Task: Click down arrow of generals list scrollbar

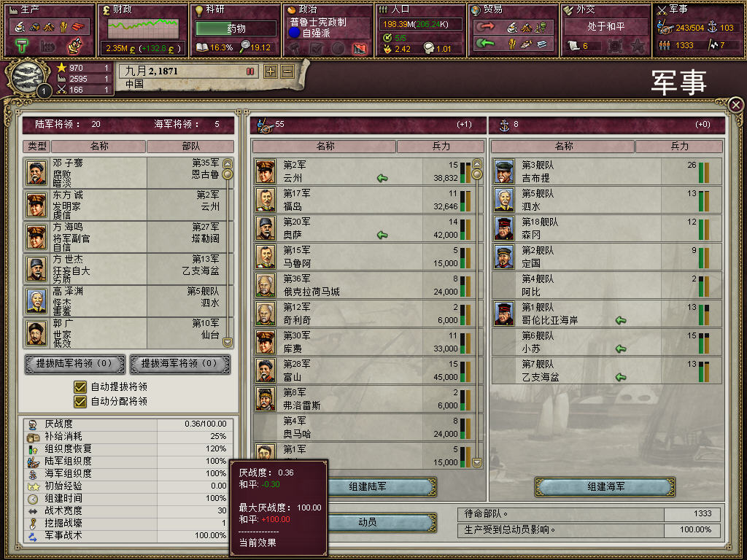Action: click(228, 343)
